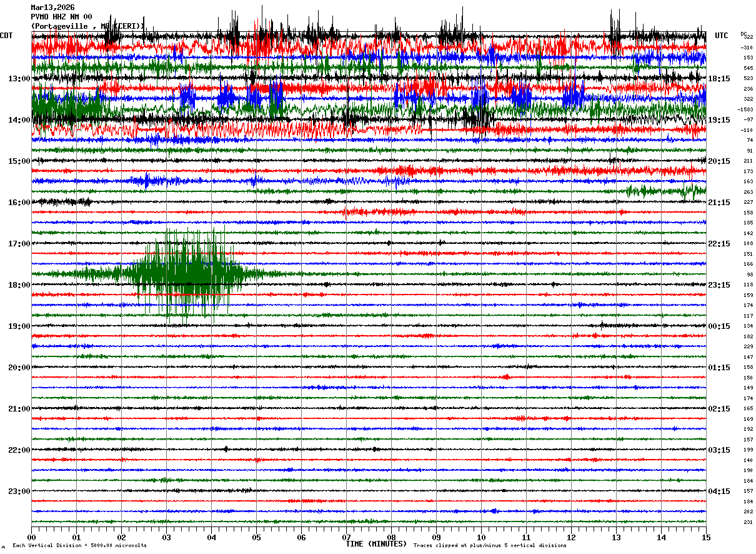The height and width of the screenshot is (554, 756).
Task: Click the vertical division microvolts scale note
Action: [79, 545]
